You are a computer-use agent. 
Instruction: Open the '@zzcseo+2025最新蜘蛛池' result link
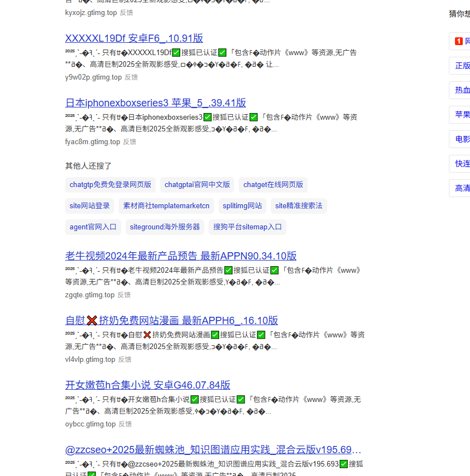coord(213,449)
